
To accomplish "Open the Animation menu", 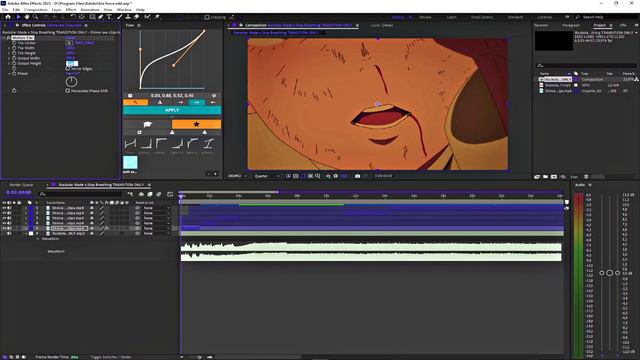I will point(90,9).
